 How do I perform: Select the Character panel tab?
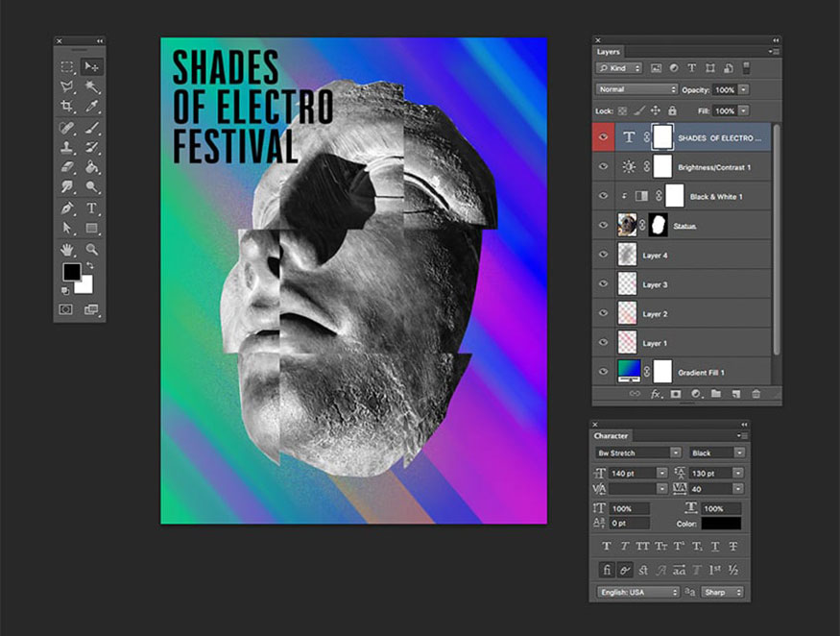tap(611, 435)
